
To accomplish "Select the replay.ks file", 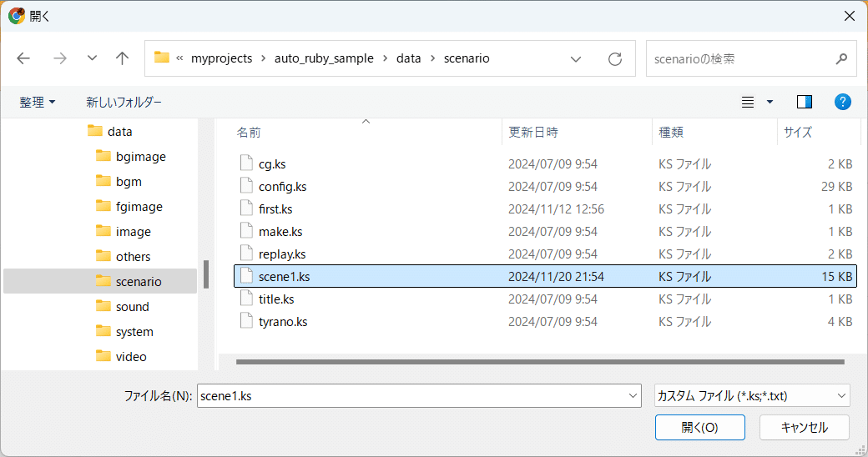I will click(x=545, y=254).
